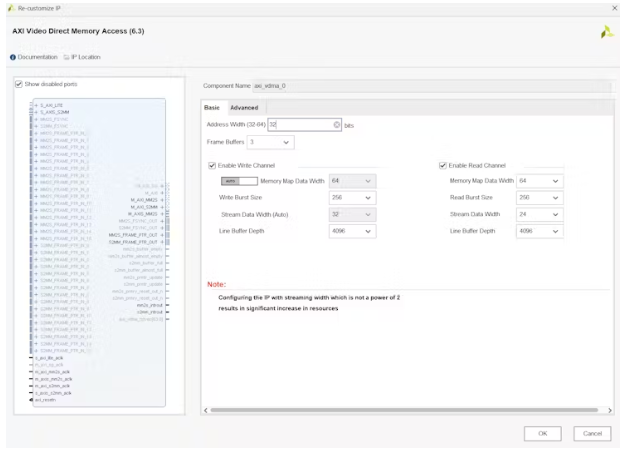Uncheck Show disabled ports checkbox
The width and height of the screenshot is (625, 456).
click(19, 84)
